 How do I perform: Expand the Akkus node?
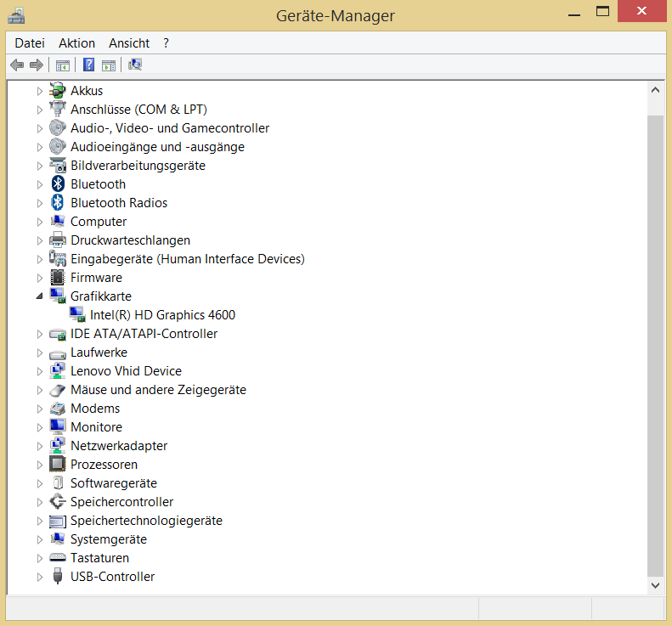pos(40,91)
